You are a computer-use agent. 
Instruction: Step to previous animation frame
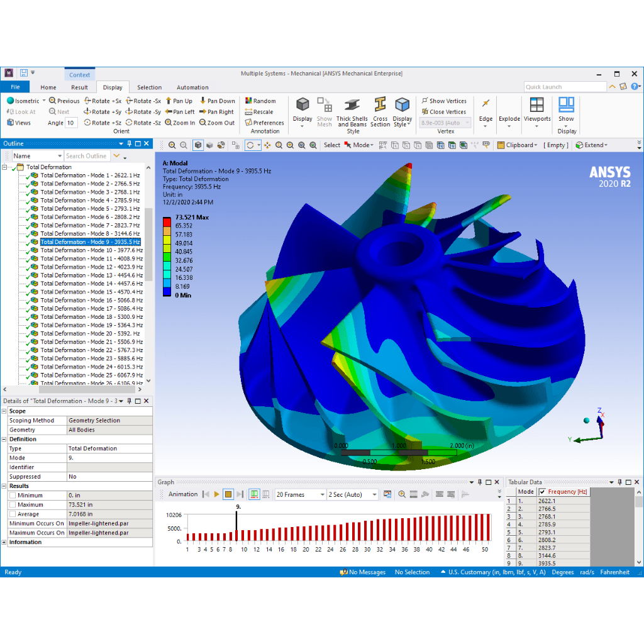click(206, 494)
